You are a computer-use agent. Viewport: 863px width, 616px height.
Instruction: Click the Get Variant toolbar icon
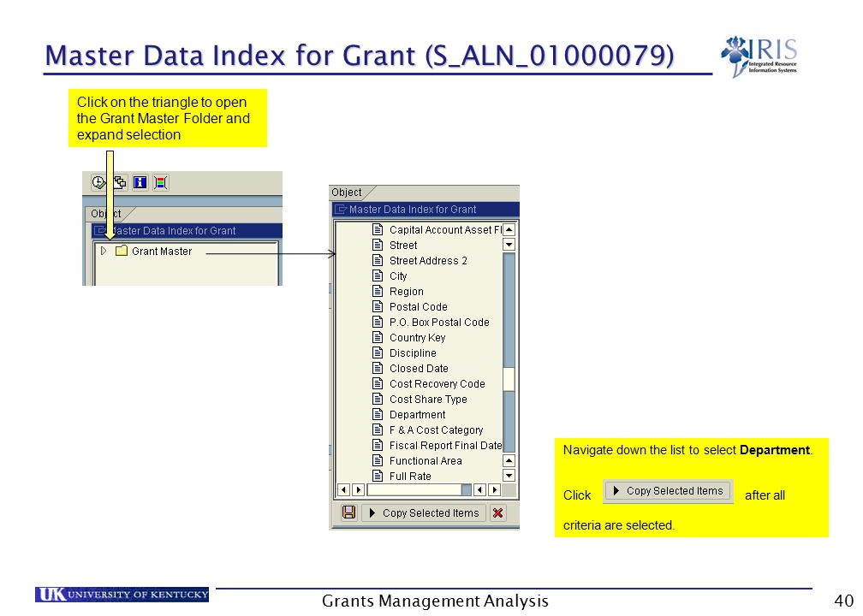[x=120, y=182]
